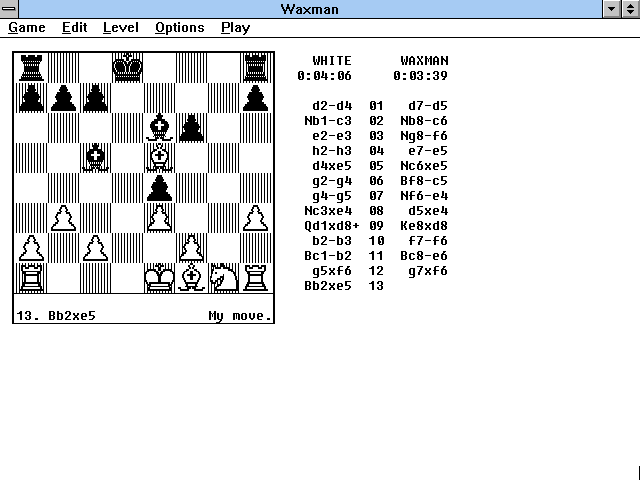The image size is (640, 480).
Task: Click the WAXMAN player label
Action: (424, 61)
